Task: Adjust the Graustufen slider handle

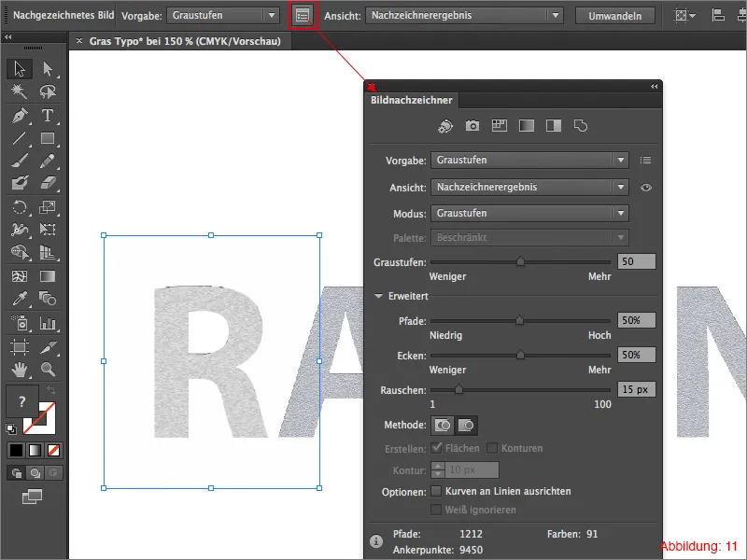Action: (520, 261)
